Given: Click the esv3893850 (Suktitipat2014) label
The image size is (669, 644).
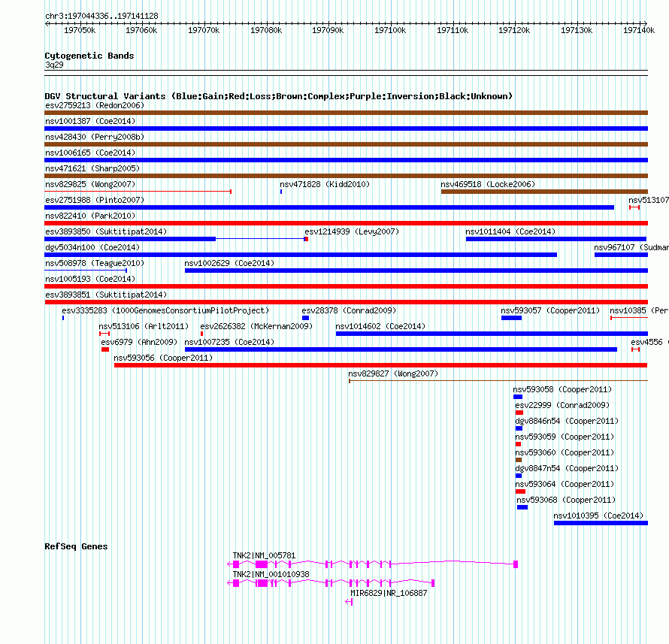Looking at the screenshot, I should tap(106, 231).
